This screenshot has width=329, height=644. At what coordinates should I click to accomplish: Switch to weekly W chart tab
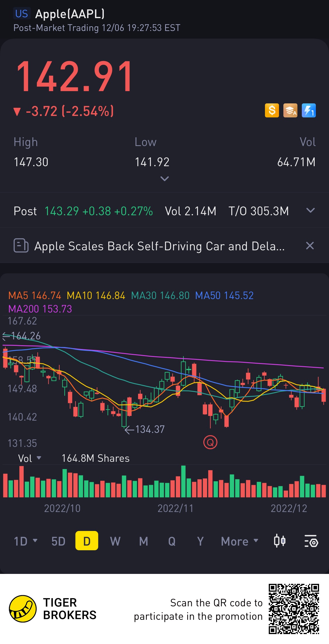115,541
